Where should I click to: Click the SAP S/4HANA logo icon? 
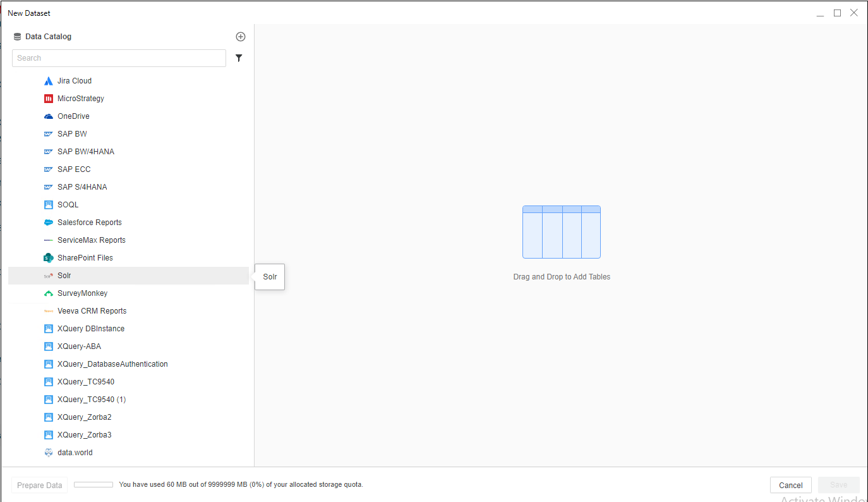[49, 187]
